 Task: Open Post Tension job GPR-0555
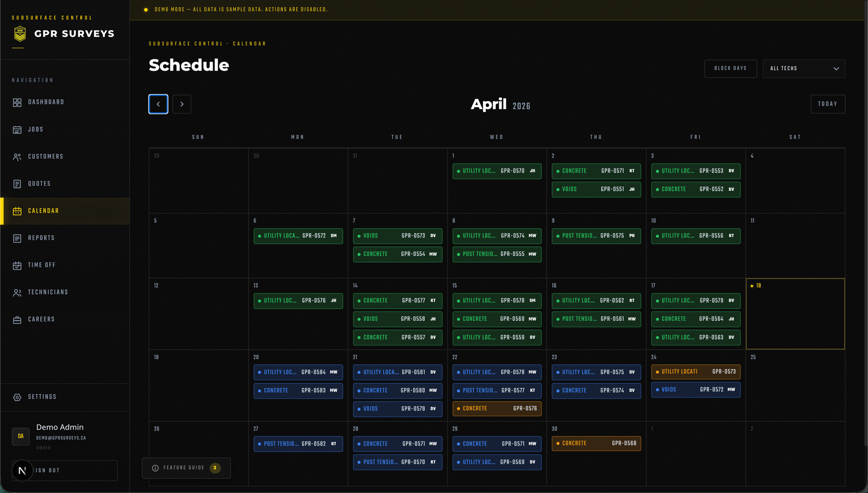click(497, 254)
